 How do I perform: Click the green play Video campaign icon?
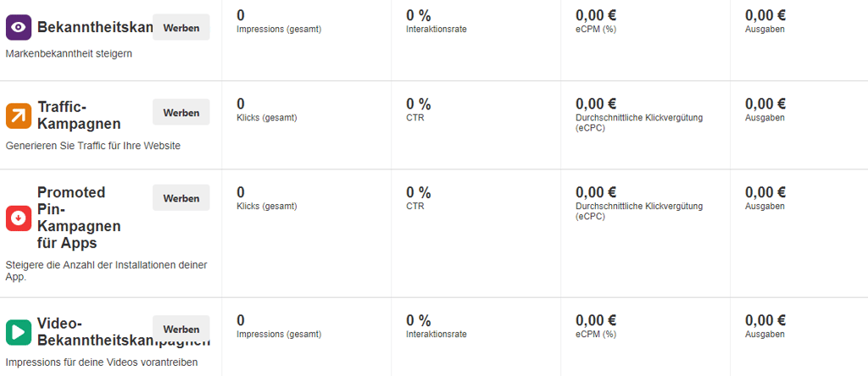pos(19,332)
